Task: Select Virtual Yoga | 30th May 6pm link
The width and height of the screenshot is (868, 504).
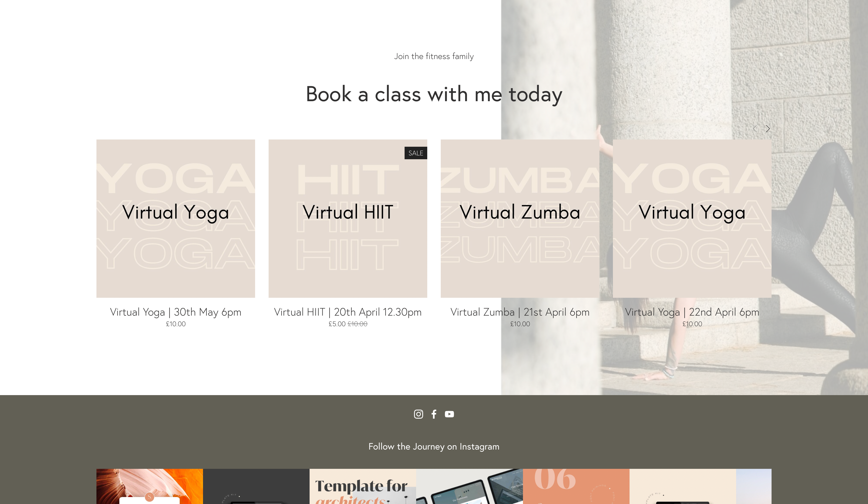Action: (176, 312)
